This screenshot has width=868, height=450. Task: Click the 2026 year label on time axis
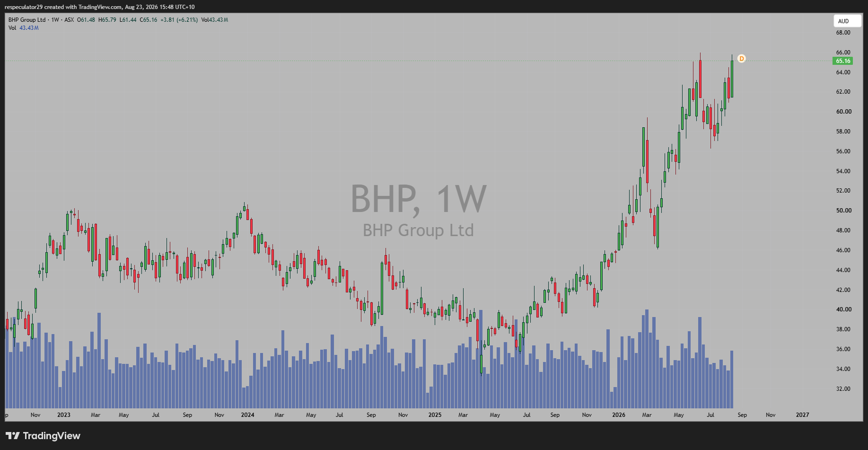pyautogui.click(x=619, y=415)
